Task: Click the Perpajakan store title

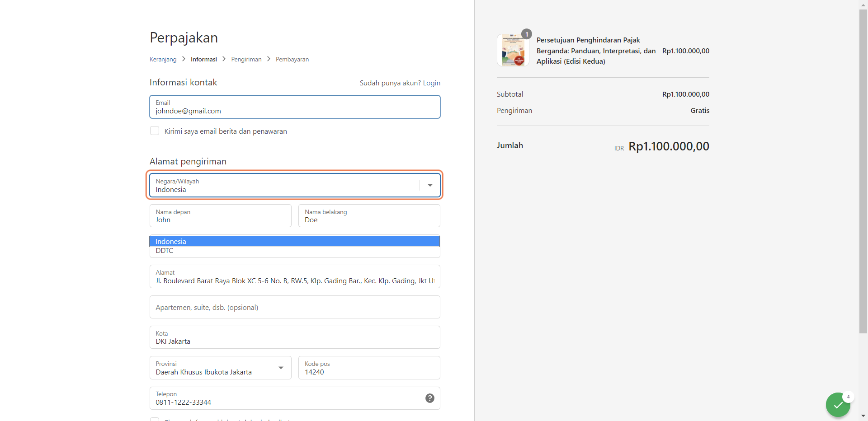Action: tap(184, 37)
